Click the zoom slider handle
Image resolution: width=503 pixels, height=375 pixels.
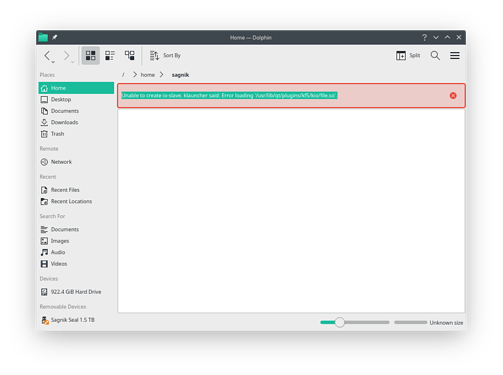(339, 322)
